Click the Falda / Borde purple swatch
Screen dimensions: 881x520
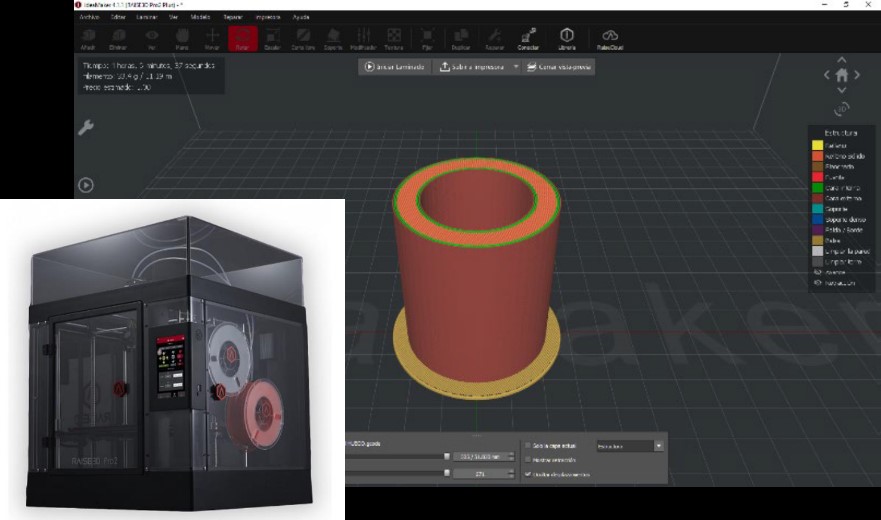[818, 230]
